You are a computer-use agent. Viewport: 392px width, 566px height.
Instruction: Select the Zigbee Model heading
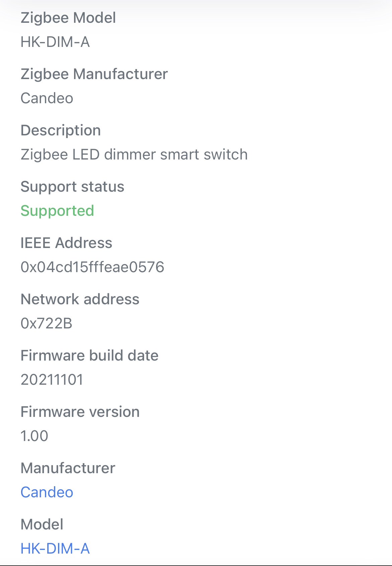(x=68, y=17)
